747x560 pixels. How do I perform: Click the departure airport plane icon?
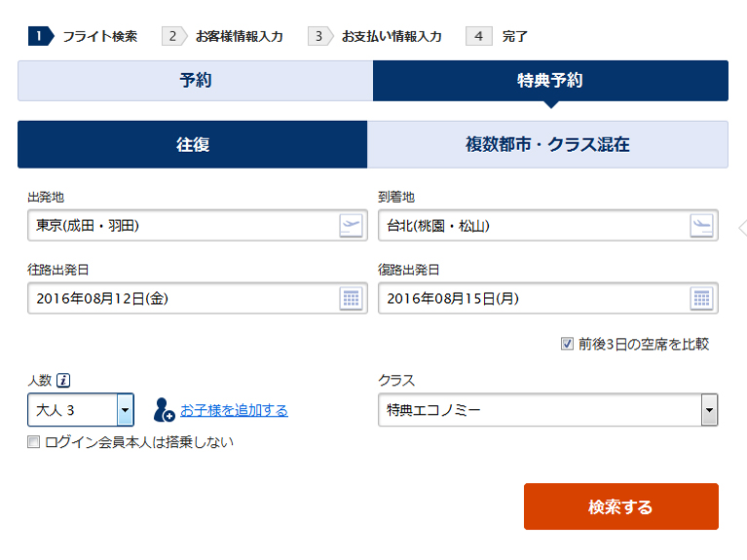tap(351, 226)
